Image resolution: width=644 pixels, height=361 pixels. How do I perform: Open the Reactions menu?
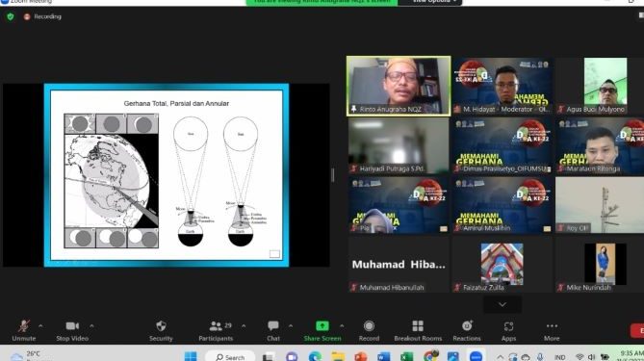click(467, 330)
